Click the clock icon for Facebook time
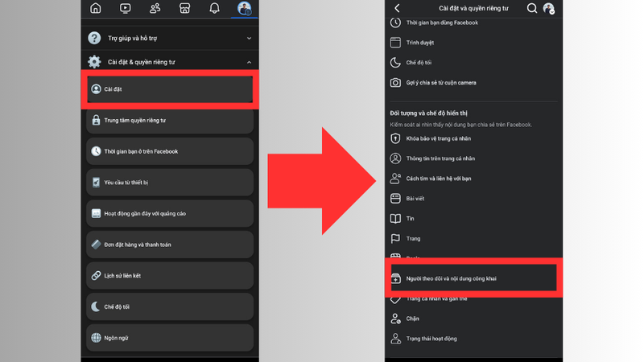Viewport: 644px width, 362px height. coord(96,151)
